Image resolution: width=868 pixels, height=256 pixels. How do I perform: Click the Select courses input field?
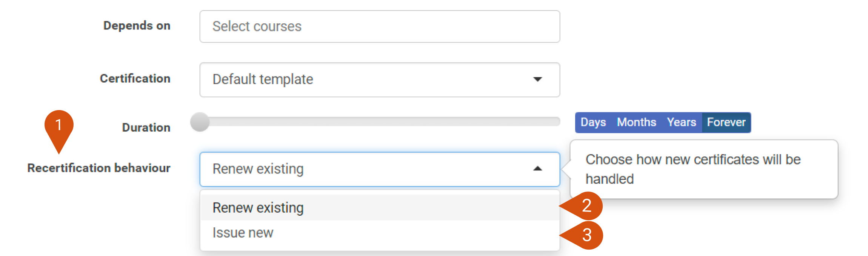pos(380,26)
